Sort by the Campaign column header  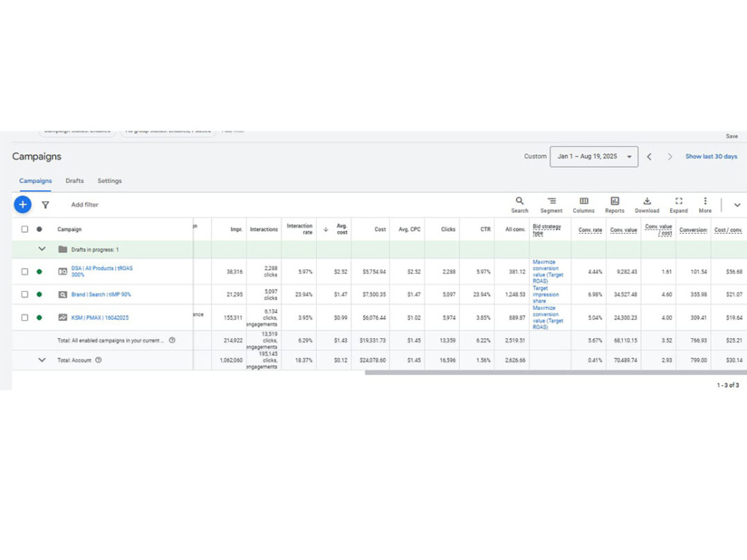point(69,229)
